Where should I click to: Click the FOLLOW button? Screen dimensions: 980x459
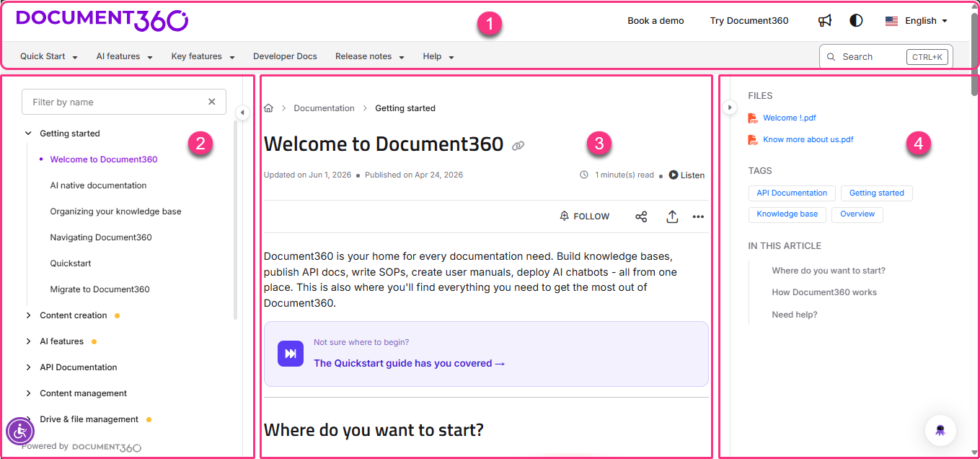click(585, 217)
